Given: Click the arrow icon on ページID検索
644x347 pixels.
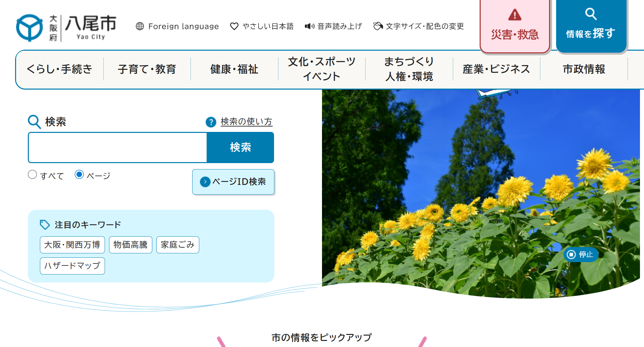Looking at the screenshot, I should point(205,182).
